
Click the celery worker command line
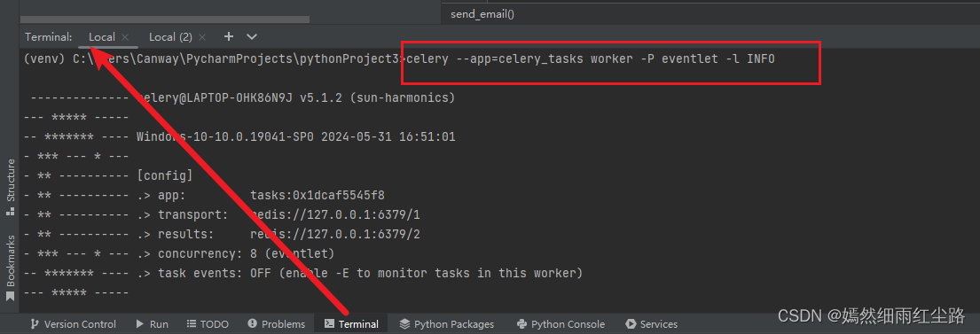click(x=591, y=59)
